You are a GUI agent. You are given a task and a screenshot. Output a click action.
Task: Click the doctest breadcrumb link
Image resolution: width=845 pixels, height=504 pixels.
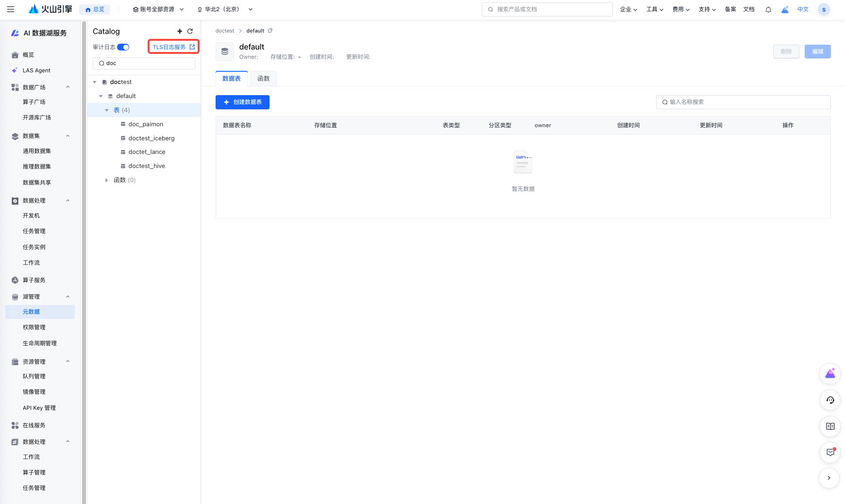click(x=225, y=31)
